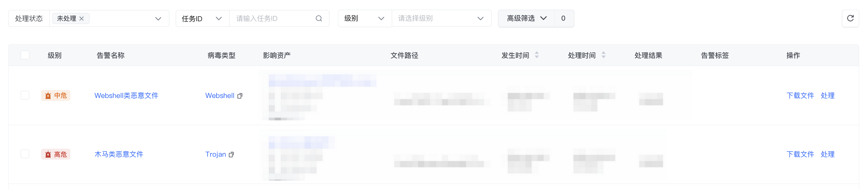This screenshot has height=190, width=868.
Task: Remove the 未处理 filter tag
Action: pos(82,19)
